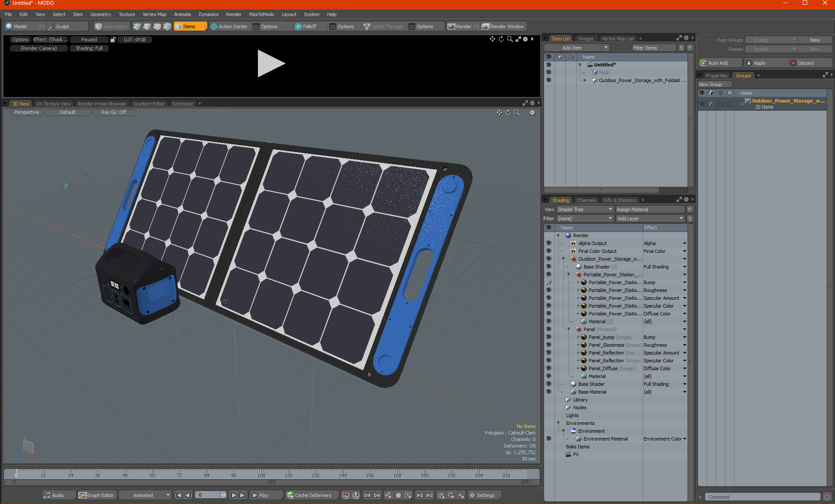Screen dimensions: 835x504
Task: Click the Play button
Action: click(266, 495)
